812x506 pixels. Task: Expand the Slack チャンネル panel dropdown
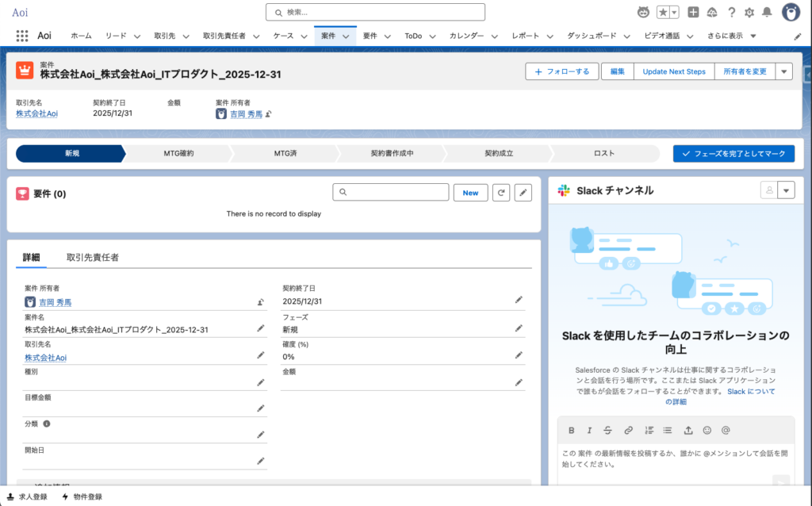(786, 190)
